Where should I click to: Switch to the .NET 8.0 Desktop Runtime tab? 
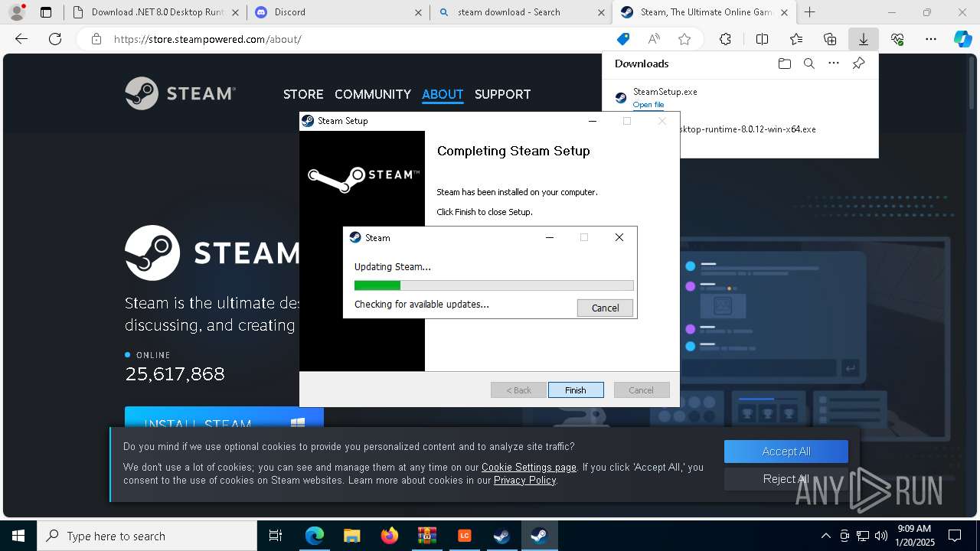[155, 12]
